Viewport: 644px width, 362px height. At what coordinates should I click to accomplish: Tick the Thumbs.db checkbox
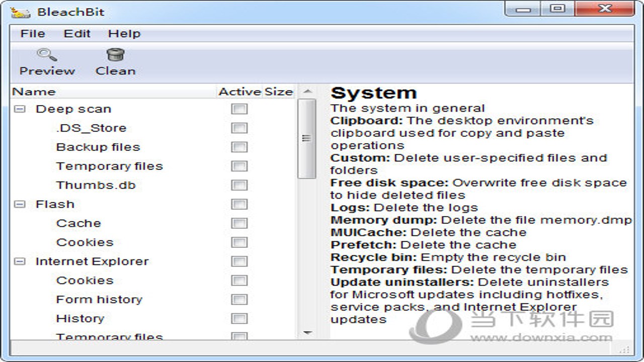point(239,186)
